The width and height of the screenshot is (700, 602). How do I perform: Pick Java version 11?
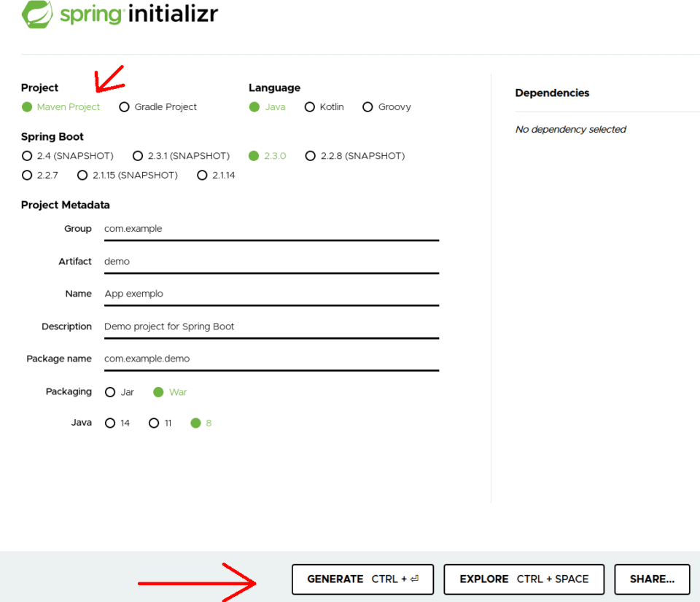pyautogui.click(x=160, y=423)
